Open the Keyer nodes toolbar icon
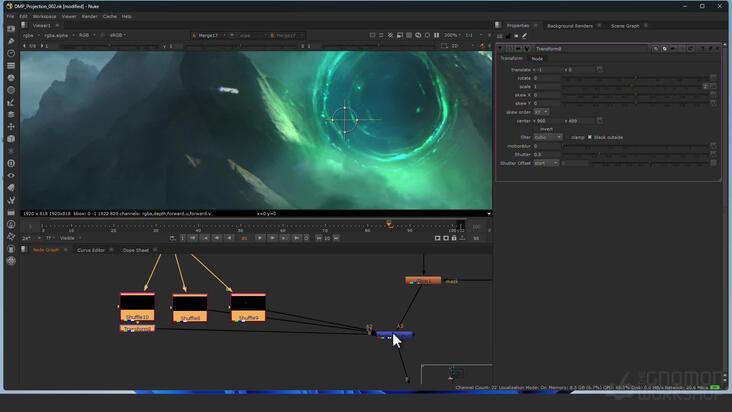 [x=11, y=102]
